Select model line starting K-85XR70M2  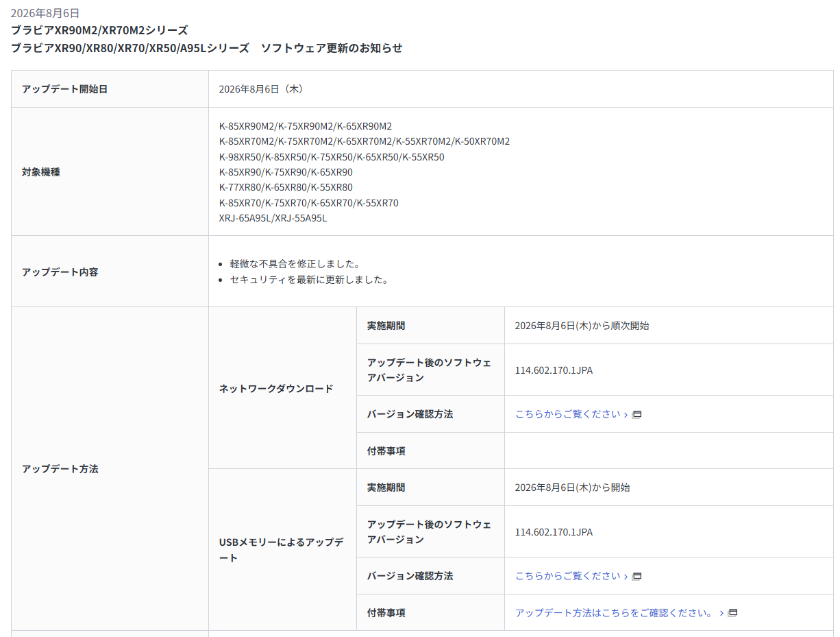[x=365, y=141]
